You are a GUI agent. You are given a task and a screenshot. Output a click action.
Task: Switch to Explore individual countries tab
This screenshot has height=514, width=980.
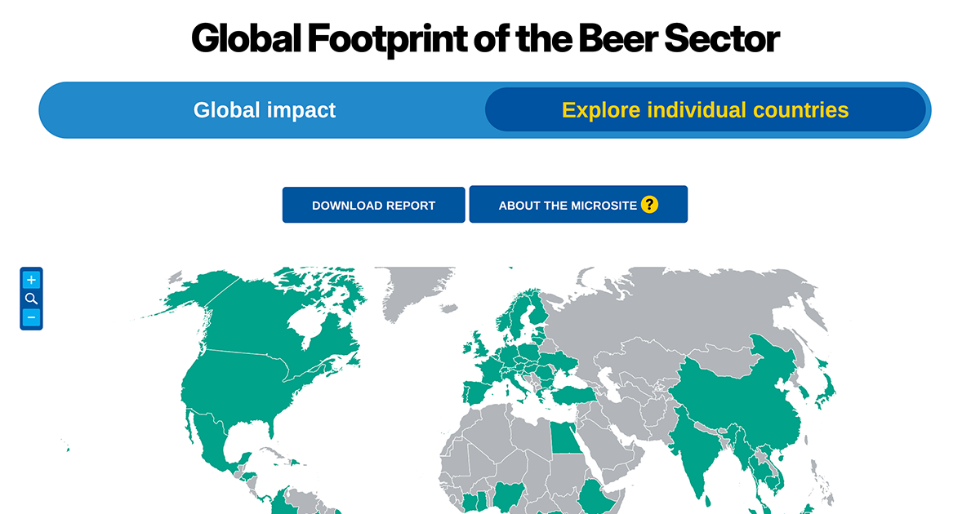click(x=705, y=109)
